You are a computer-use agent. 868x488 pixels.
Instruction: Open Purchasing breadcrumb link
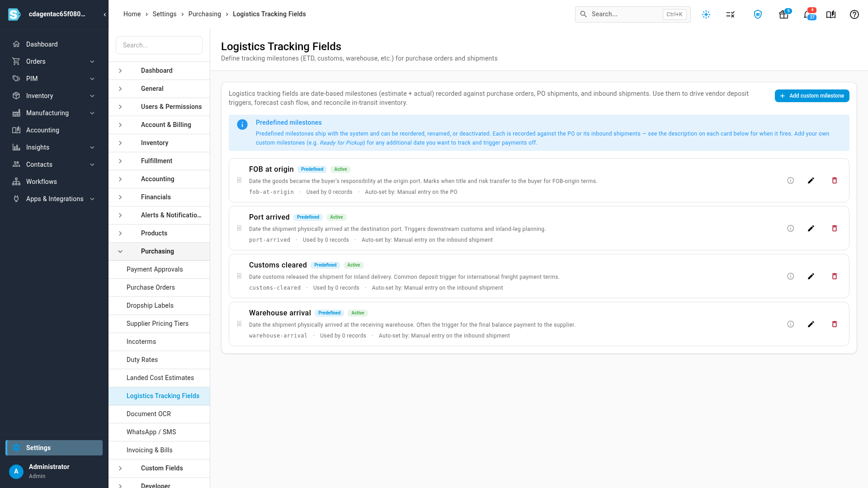[205, 14]
